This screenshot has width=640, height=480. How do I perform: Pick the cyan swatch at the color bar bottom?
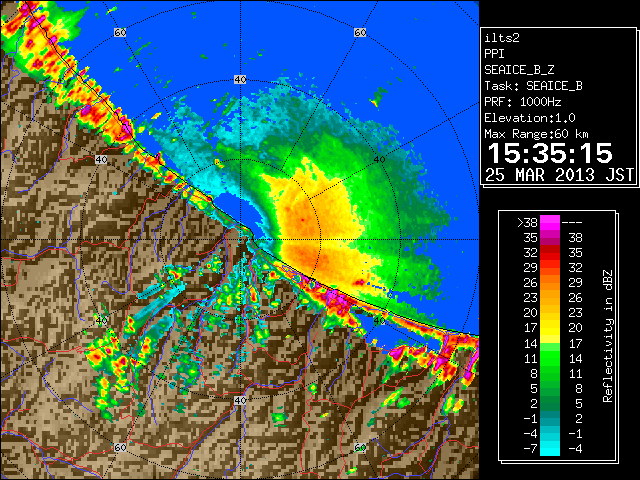550,448
